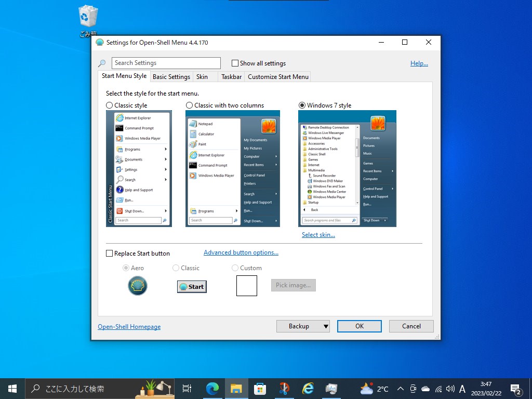The height and width of the screenshot is (399, 532).
Task: Check the Replace Start button option
Action: [109, 254]
